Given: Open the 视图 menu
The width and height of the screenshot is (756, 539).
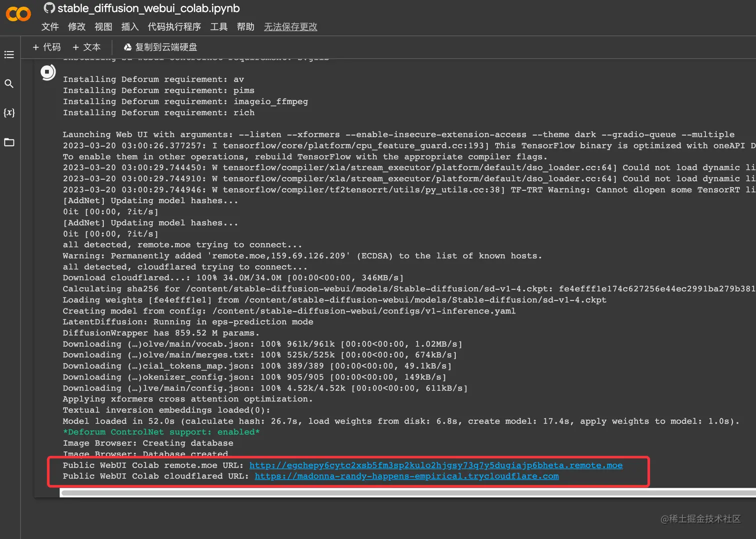Looking at the screenshot, I should click(x=103, y=27).
